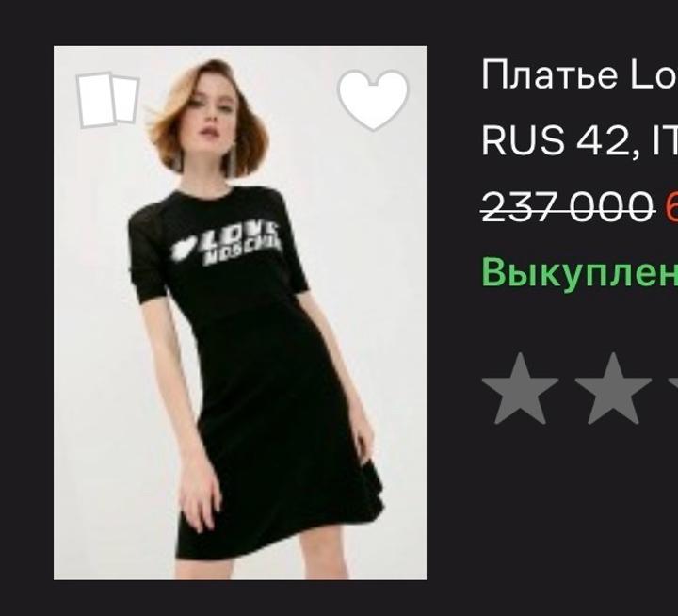Open the product title starting with Платье

(x=579, y=75)
